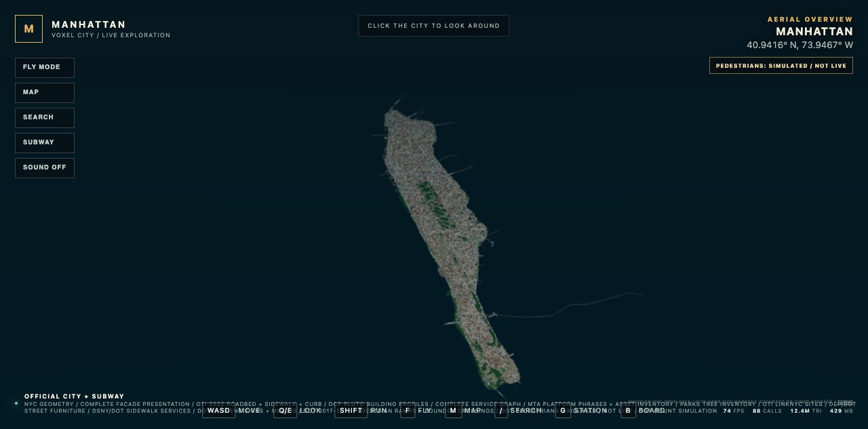Click the gold M logo icon
Image resolution: width=868 pixels, height=429 pixels.
(28, 29)
